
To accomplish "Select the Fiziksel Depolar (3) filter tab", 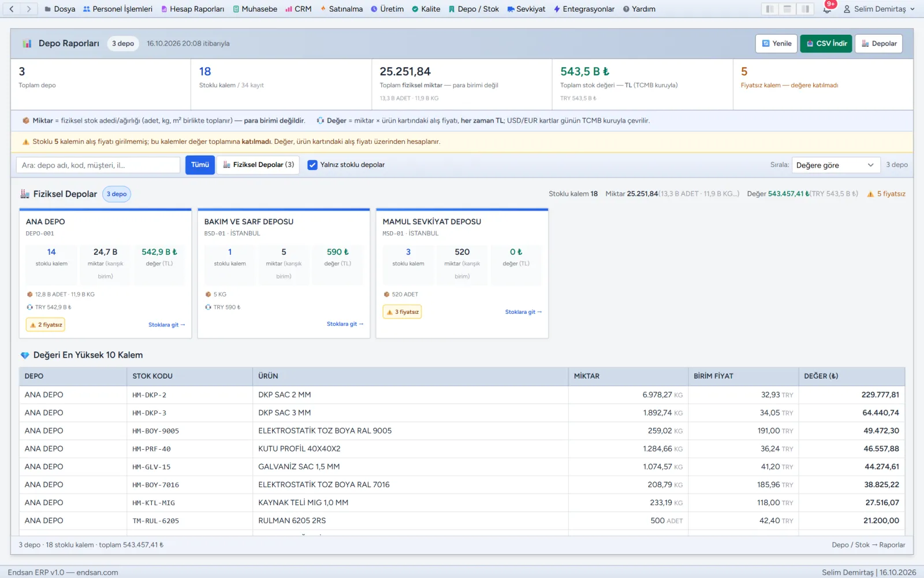I will [258, 165].
